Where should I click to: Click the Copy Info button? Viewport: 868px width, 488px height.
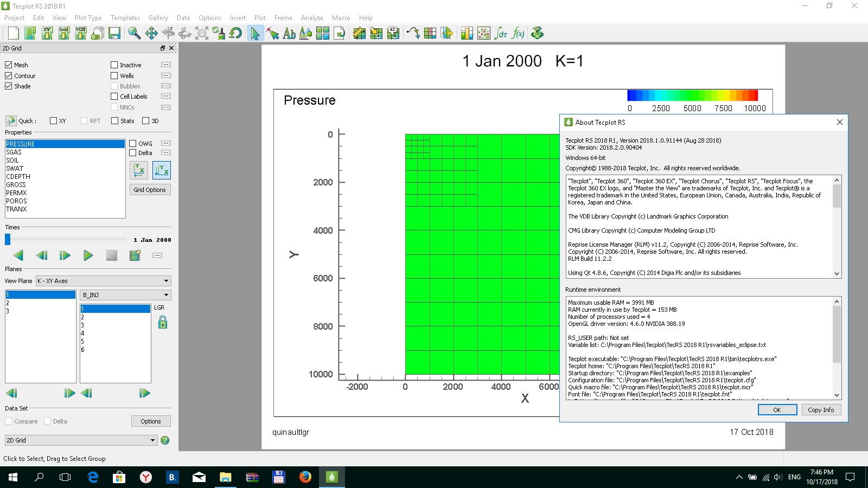point(821,410)
